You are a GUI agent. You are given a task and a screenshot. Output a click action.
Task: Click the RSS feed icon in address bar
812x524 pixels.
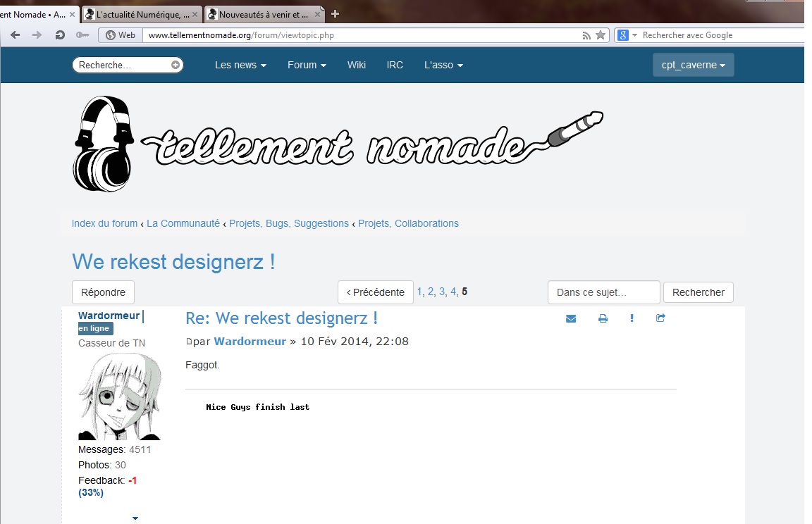586,35
